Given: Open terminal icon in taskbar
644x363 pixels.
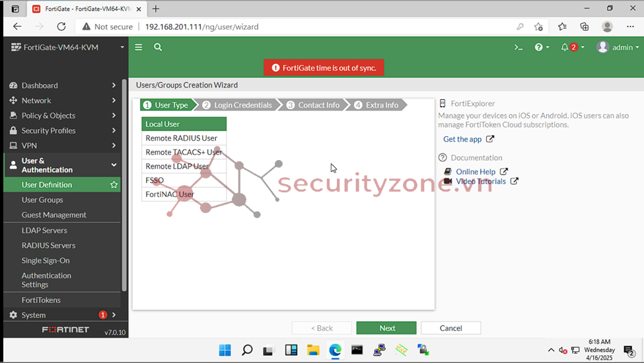Looking at the screenshot, I should [x=357, y=350].
